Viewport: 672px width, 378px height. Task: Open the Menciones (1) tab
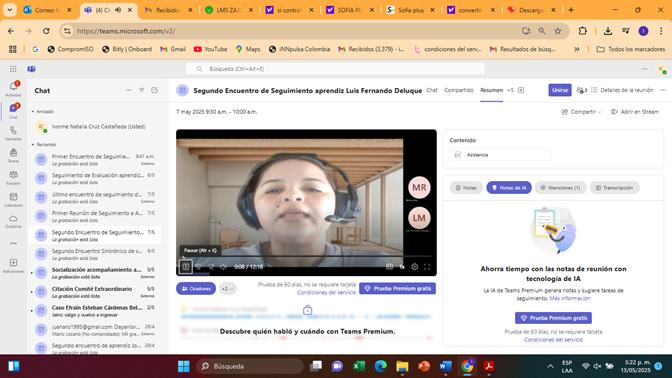[560, 188]
